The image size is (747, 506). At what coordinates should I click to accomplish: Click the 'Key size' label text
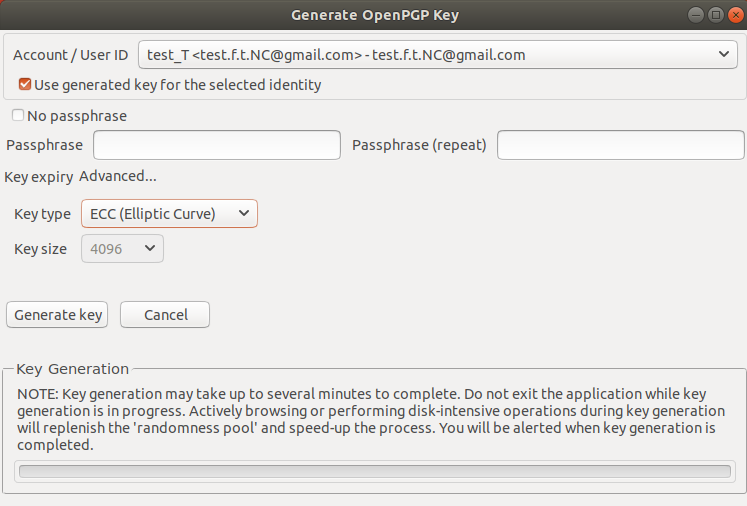coord(42,249)
